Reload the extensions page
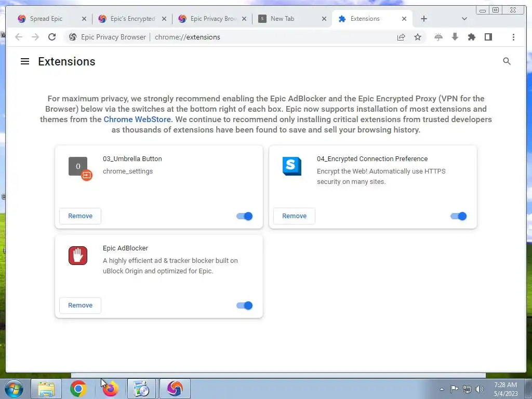The height and width of the screenshot is (399, 532). click(x=52, y=37)
